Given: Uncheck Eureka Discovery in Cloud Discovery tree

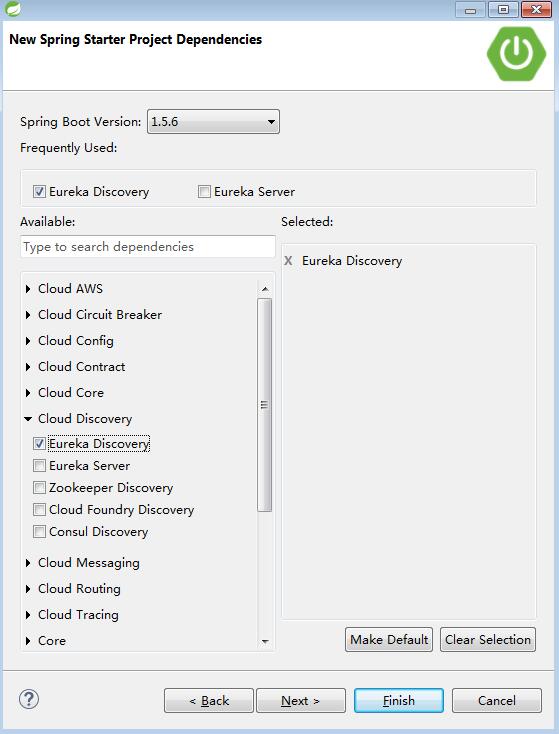Looking at the screenshot, I should coord(39,443).
